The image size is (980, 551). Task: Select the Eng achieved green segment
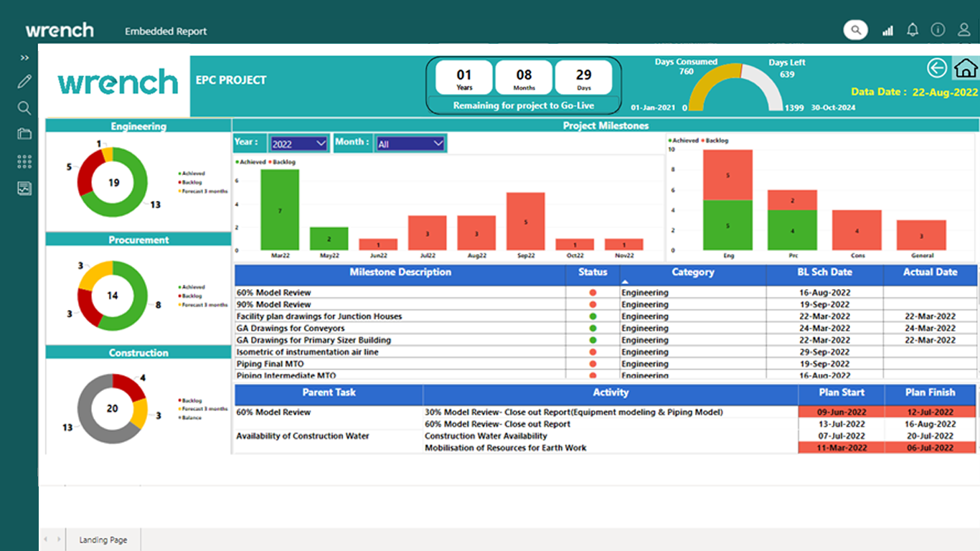click(x=727, y=225)
